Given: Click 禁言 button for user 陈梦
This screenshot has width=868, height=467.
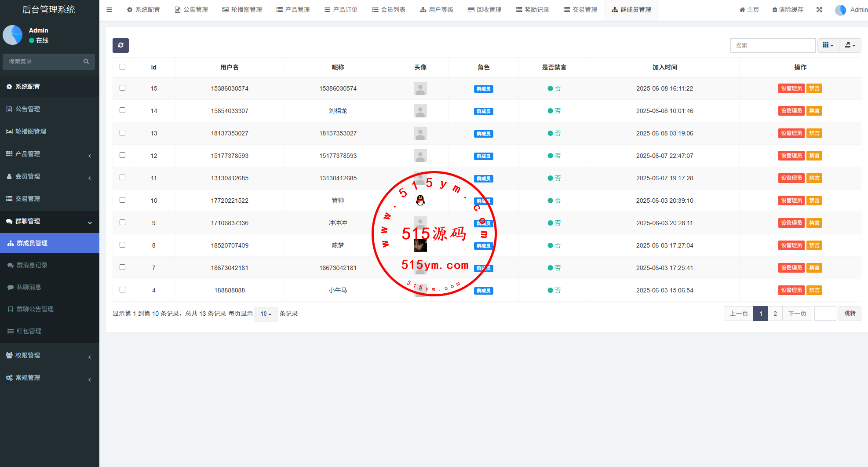Looking at the screenshot, I should tap(814, 245).
